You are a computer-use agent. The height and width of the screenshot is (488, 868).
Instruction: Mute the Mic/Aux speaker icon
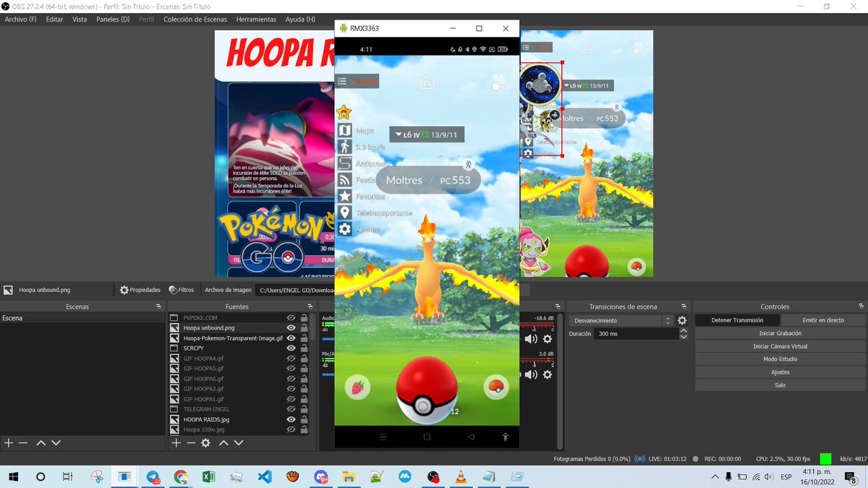pyautogui.click(x=531, y=374)
